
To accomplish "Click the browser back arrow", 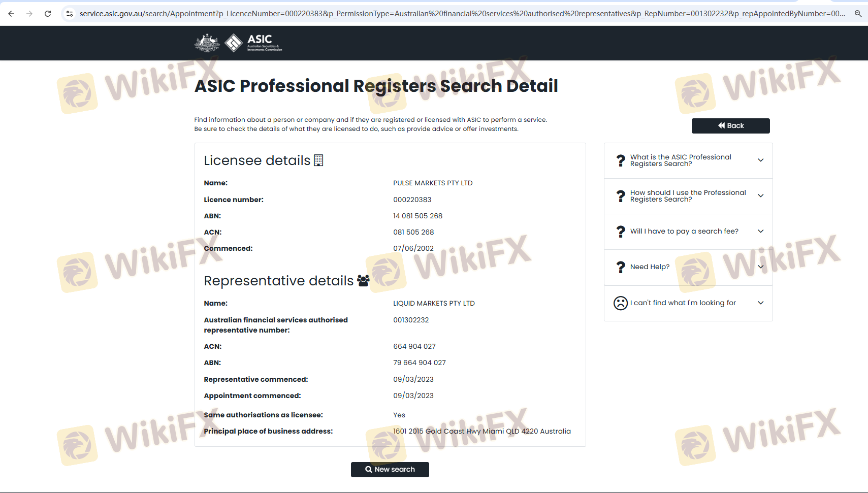I will pos(11,14).
